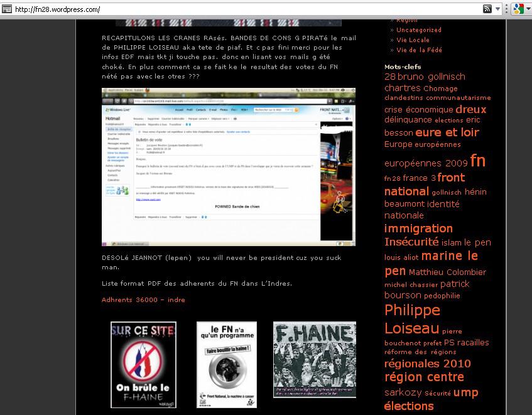Open the 'Chomage' tag link
The width and height of the screenshot is (532, 415).
pyautogui.click(x=440, y=89)
